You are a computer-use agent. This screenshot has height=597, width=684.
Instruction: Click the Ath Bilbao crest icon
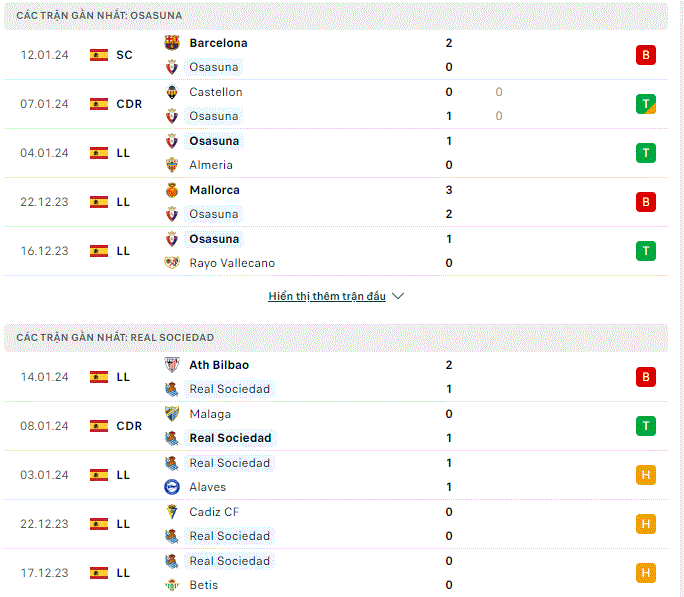(172, 365)
